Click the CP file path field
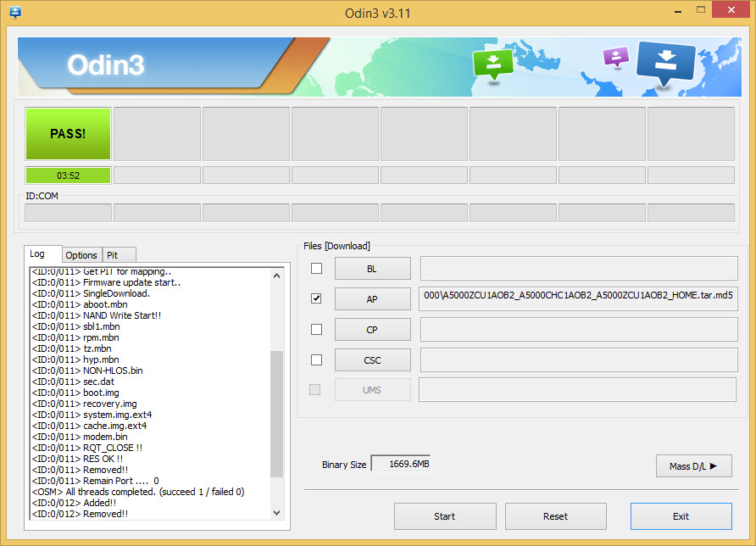The height and width of the screenshot is (546, 756). [579, 330]
